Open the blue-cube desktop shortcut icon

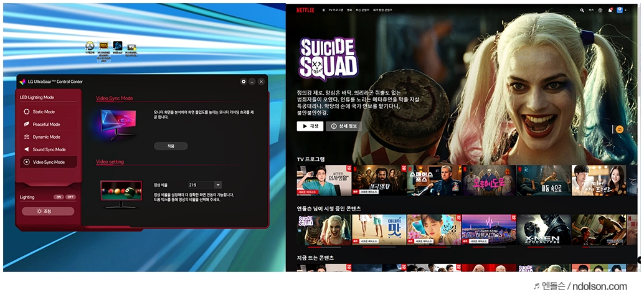(118, 48)
